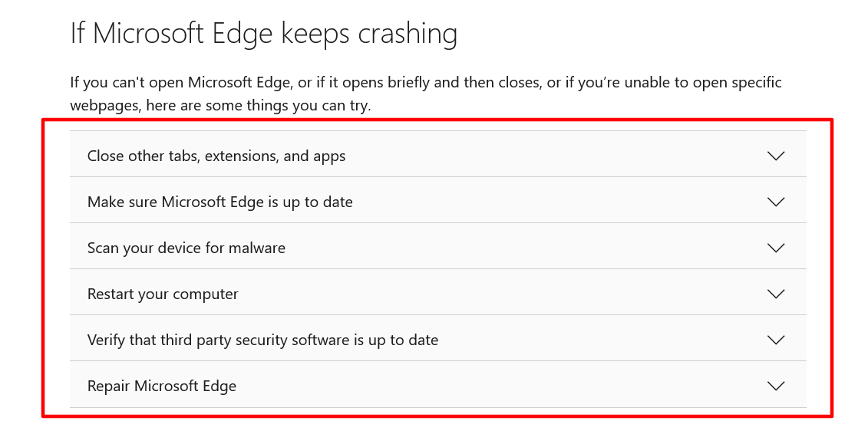Click the down arrow for Repair Microsoft Edge
This screenshot has height=421, width=868.
point(776,386)
